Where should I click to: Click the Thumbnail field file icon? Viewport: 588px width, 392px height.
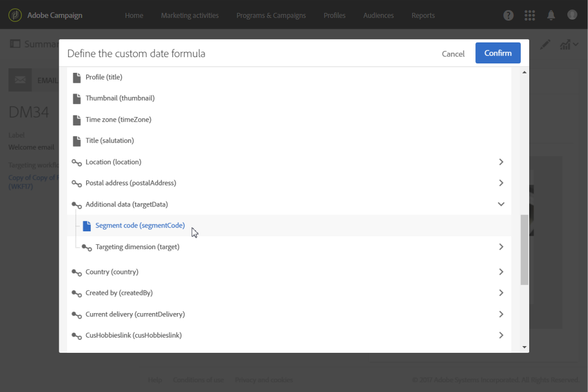[77, 99]
